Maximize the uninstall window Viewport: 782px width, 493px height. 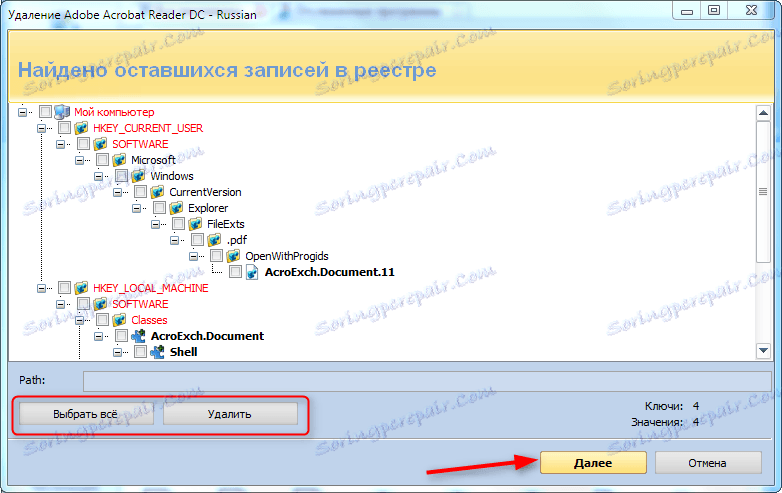pyautogui.click(x=714, y=10)
